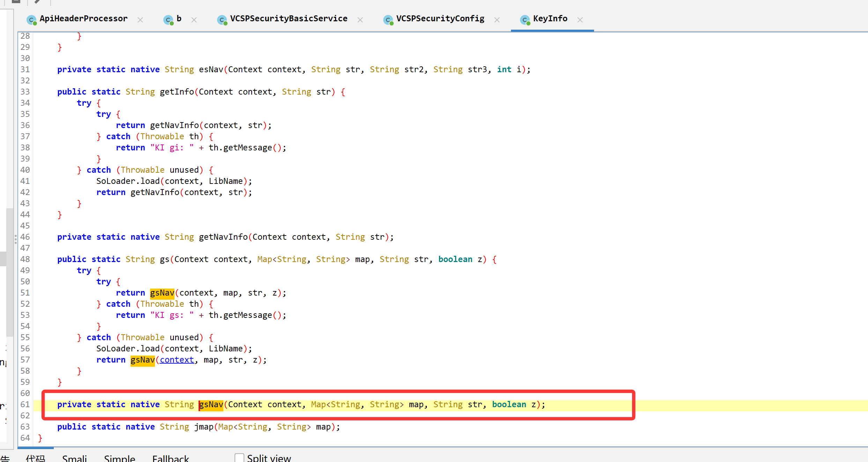
Task: Switch to the b class tab
Action: (x=179, y=19)
